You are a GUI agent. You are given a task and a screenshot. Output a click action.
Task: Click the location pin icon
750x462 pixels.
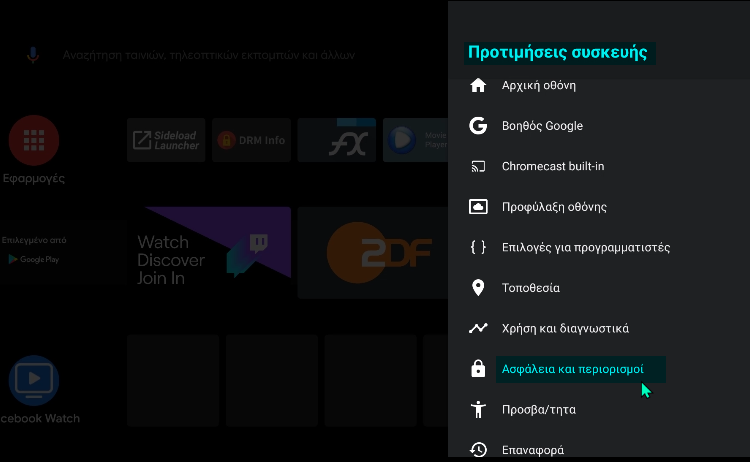(x=478, y=288)
